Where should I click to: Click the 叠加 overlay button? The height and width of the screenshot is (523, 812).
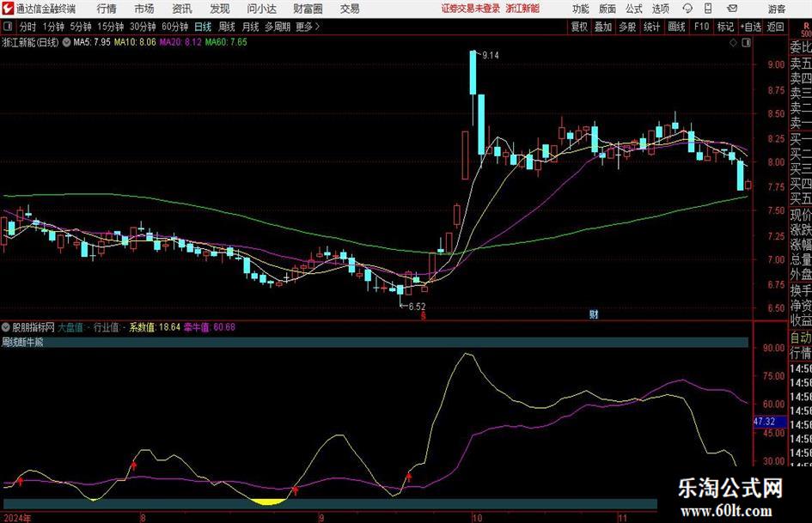pyautogui.click(x=603, y=27)
